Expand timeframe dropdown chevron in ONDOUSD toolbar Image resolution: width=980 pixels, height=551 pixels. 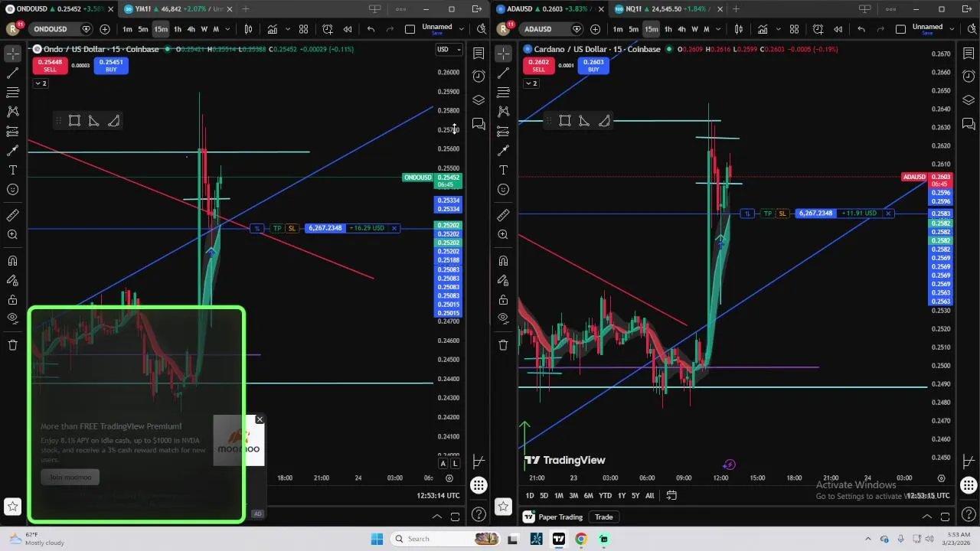click(226, 29)
